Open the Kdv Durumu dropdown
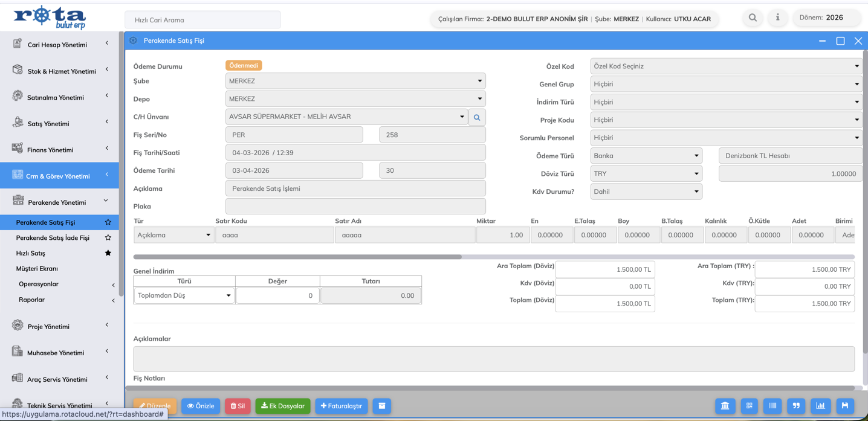This screenshot has width=868, height=421. [x=646, y=191]
